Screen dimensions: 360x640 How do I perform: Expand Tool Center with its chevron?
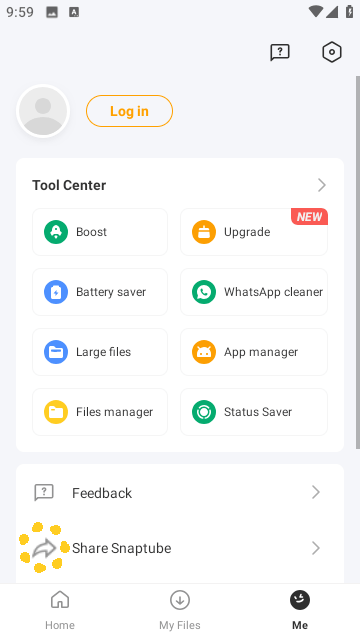pyautogui.click(x=322, y=185)
